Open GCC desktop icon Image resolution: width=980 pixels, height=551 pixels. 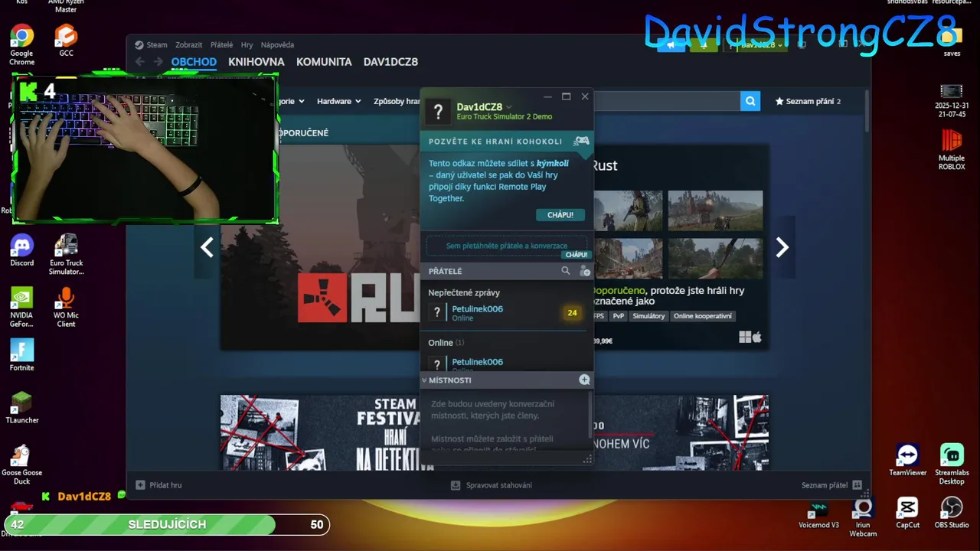(x=67, y=41)
